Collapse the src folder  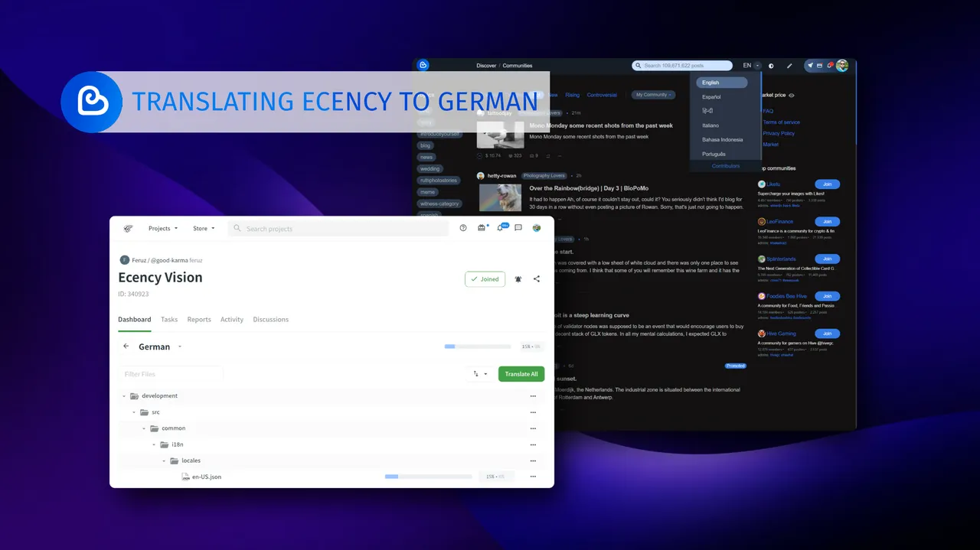pos(134,412)
